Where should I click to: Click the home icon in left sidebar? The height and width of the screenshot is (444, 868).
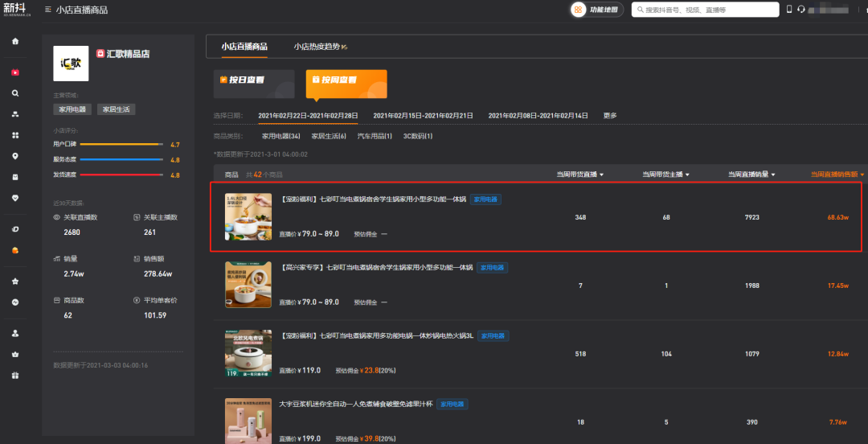pos(14,41)
